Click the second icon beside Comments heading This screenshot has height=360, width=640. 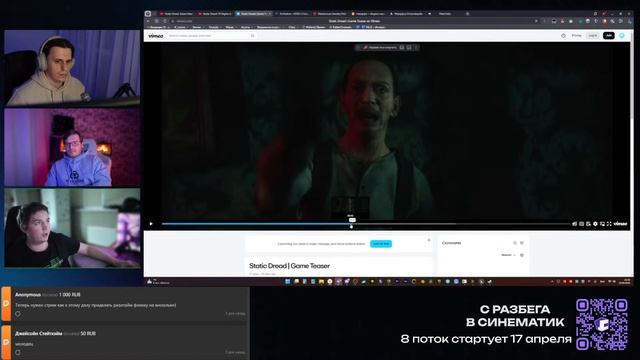[x=522, y=243]
